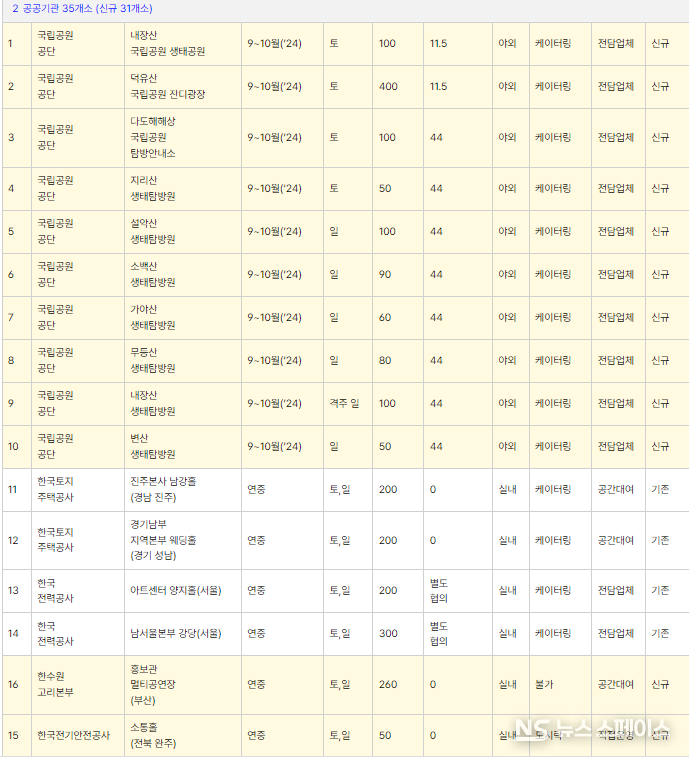Select the capacity value '80' in the 무등산 row
The image size is (689, 758).
(385, 361)
